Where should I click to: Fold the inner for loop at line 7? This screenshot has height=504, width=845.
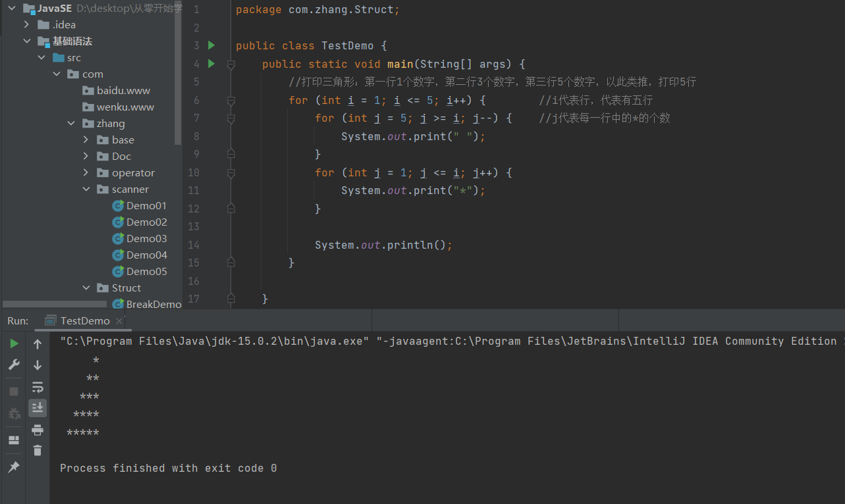[x=231, y=118]
